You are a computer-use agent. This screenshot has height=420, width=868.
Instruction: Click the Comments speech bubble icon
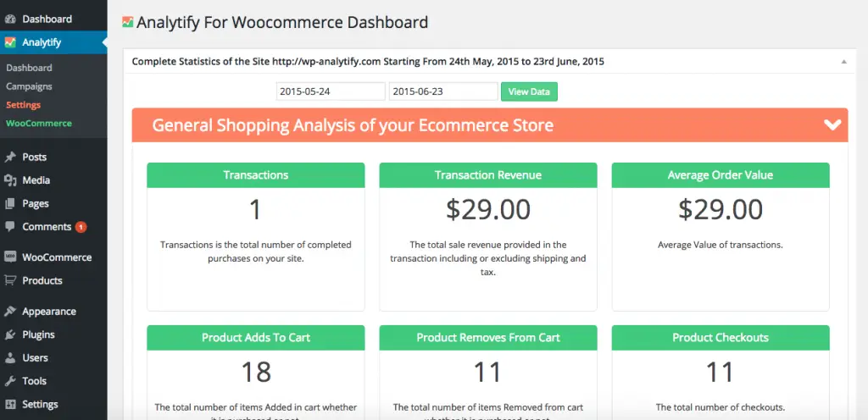click(10, 227)
